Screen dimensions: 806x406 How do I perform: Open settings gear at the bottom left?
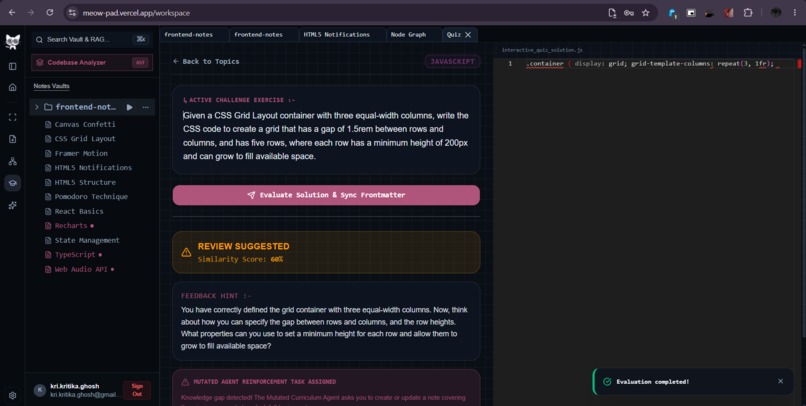13,395
